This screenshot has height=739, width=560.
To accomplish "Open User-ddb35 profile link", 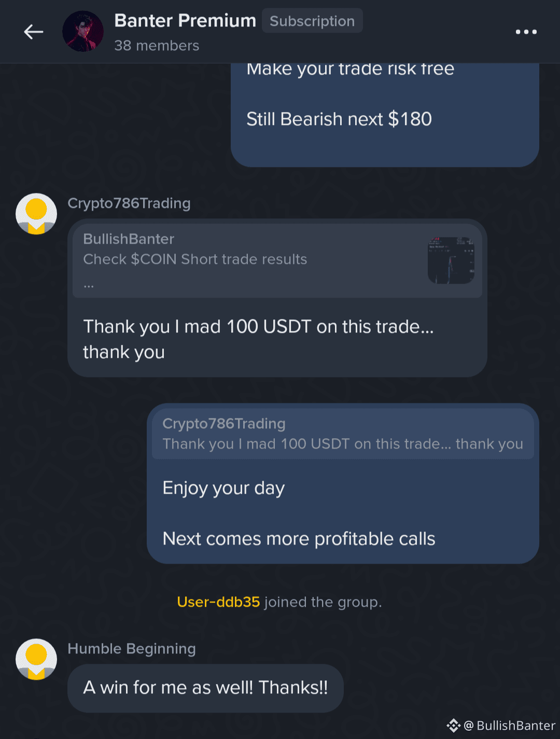I will [218, 602].
